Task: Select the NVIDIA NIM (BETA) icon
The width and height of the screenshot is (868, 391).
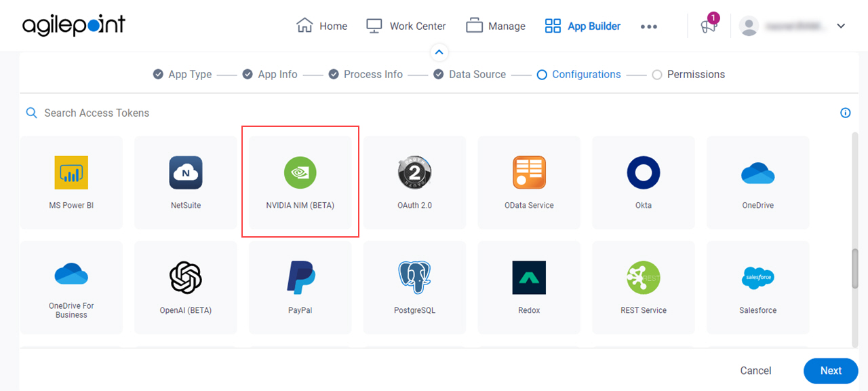Action: click(300, 172)
